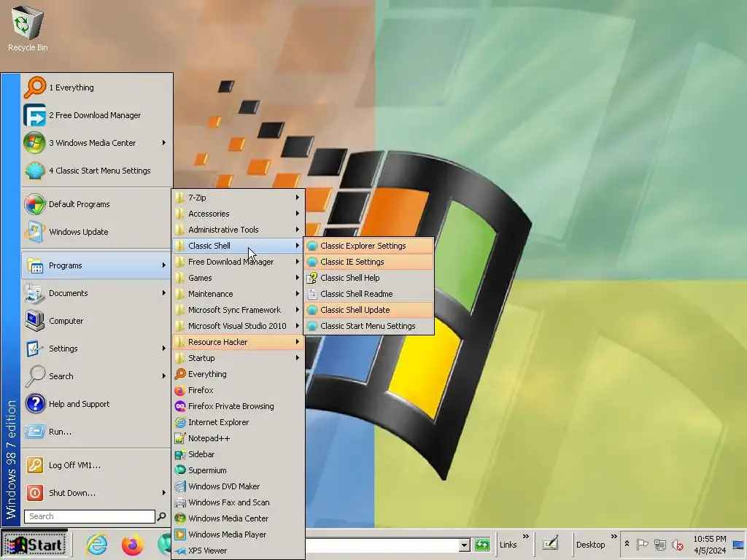Click the green refresh go button

click(482, 545)
